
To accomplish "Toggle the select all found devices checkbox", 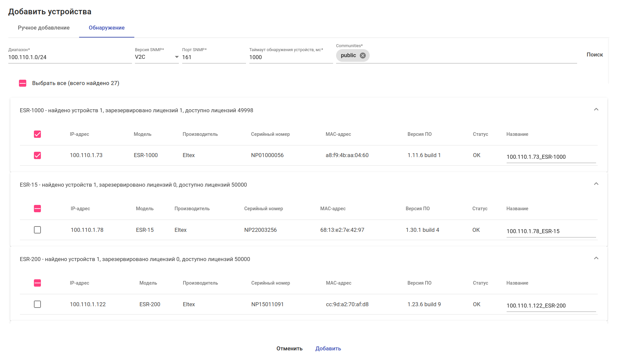I will [x=23, y=83].
